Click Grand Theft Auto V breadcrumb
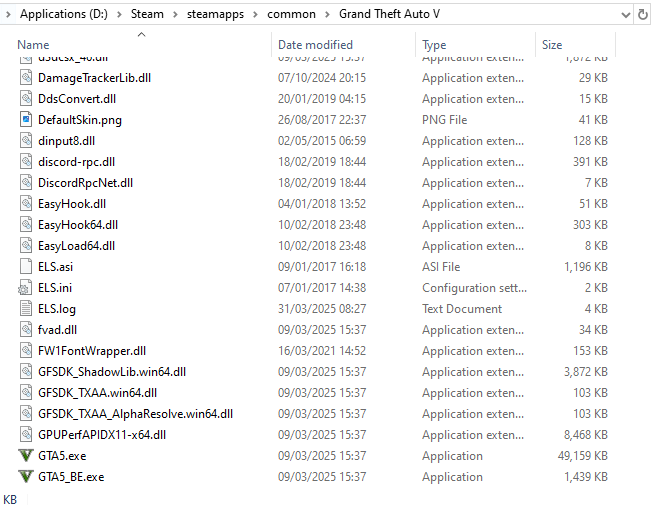The image size is (657, 507). click(389, 14)
